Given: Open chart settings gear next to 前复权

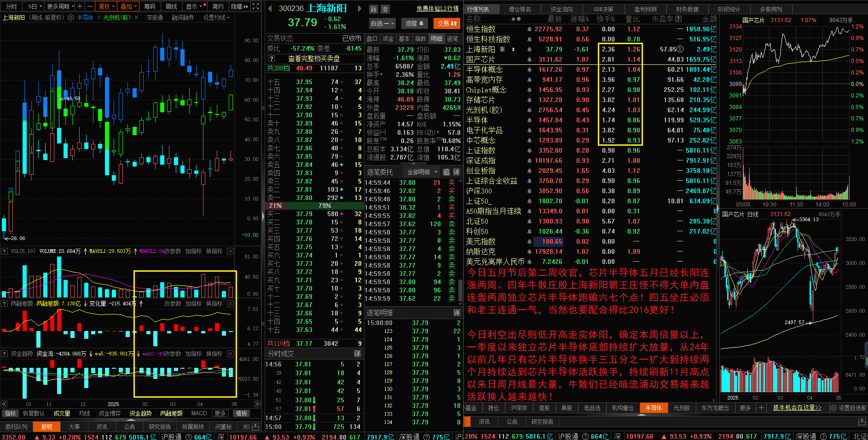Looking at the screenshot, I should pos(71,17).
